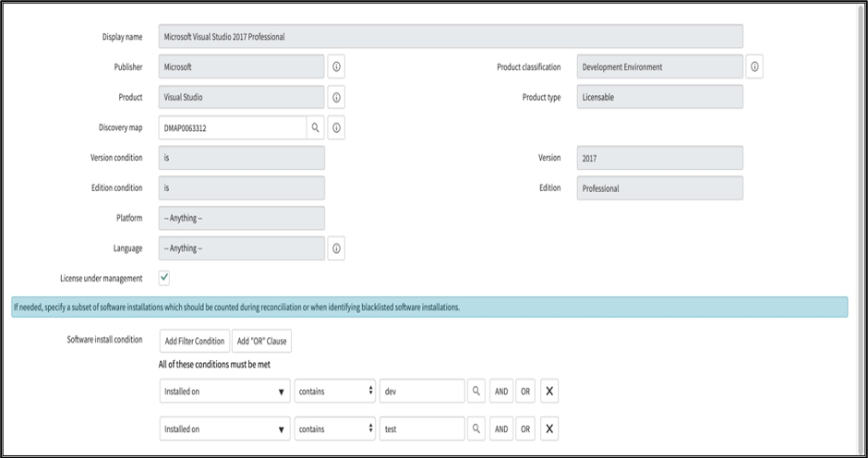
Task: Click lookup icon beside the dev value
Action: tap(476, 391)
